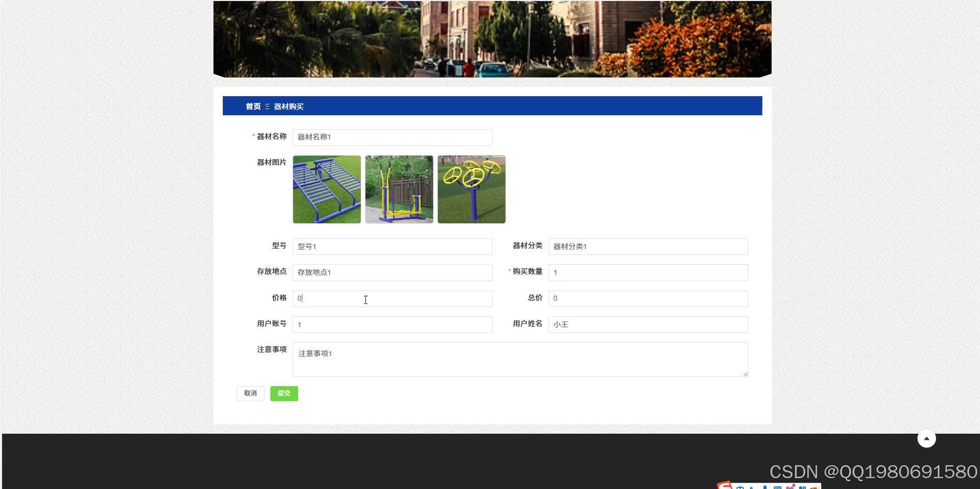
Task: Edit the 价格 price field
Action: [x=392, y=298]
